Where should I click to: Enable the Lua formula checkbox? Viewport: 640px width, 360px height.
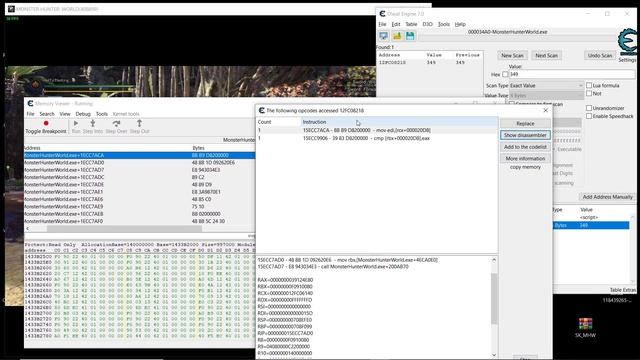pyautogui.click(x=589, y=85)
